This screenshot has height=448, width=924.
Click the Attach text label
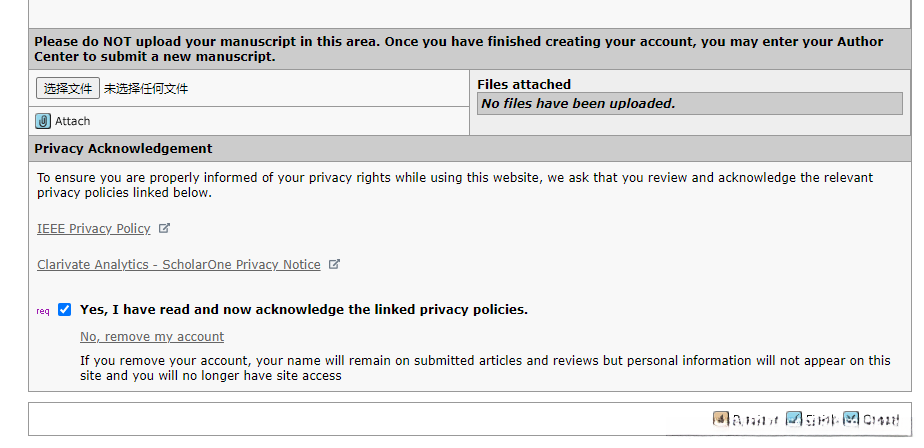coord(72,121)
